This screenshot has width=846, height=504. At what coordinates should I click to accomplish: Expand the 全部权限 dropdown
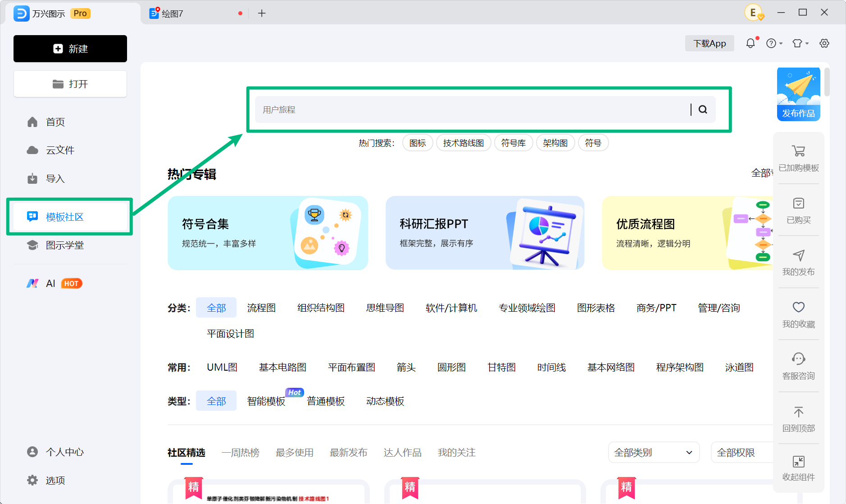(x=742, y=452)
